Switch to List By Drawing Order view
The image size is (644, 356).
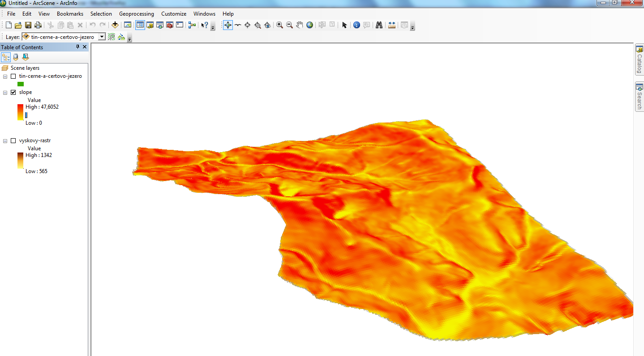pyautogui.click(x=6, y=57)
